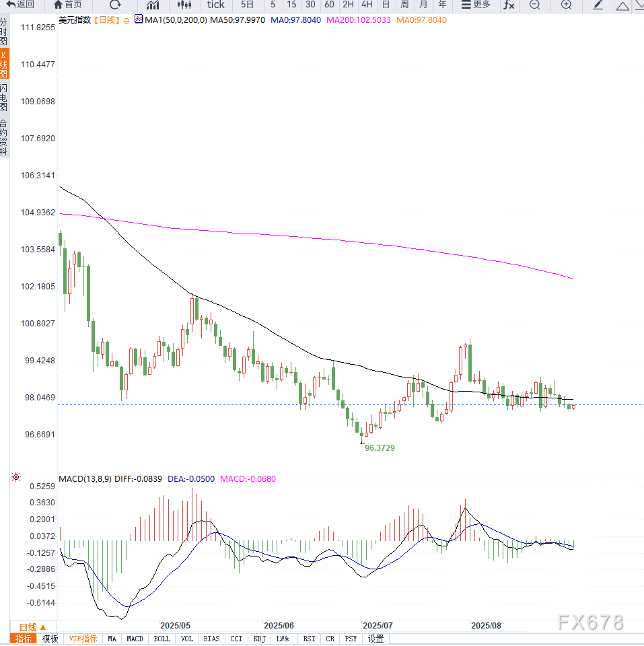Select the KDJ indicator button
This screenshot has width=644, height=646.
pyautogui.click(x=260, y=639)
